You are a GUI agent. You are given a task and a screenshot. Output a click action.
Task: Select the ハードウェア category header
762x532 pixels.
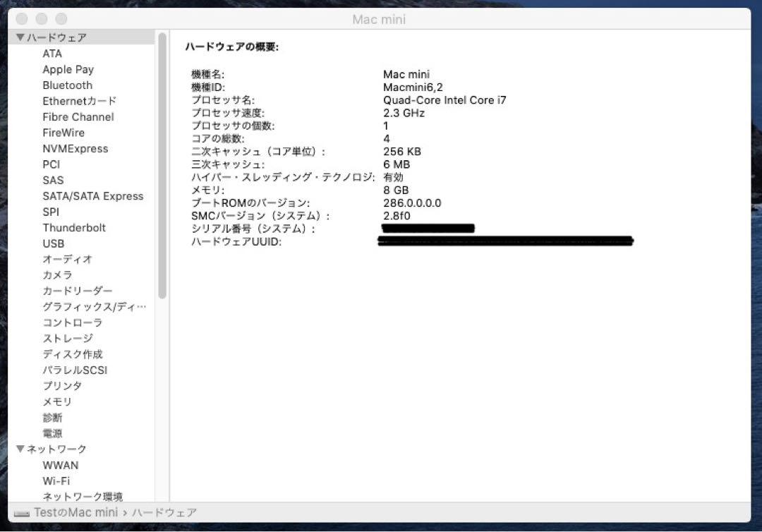[x=56, y=37]
